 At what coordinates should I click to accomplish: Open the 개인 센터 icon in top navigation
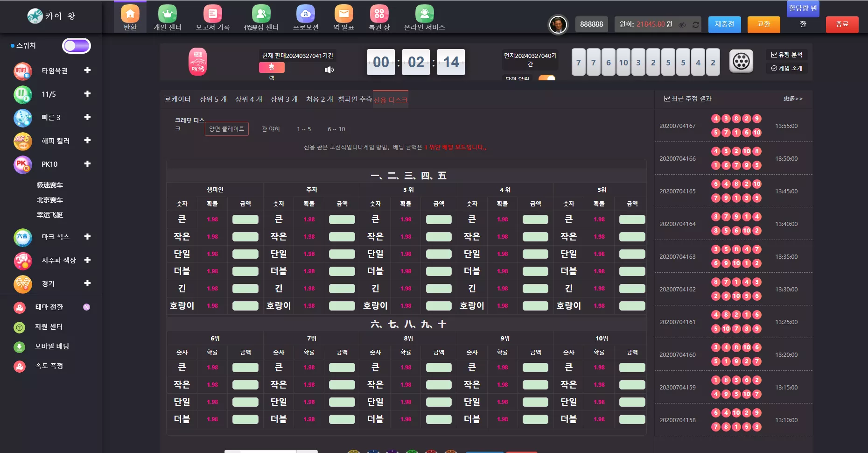coord(168,14)
